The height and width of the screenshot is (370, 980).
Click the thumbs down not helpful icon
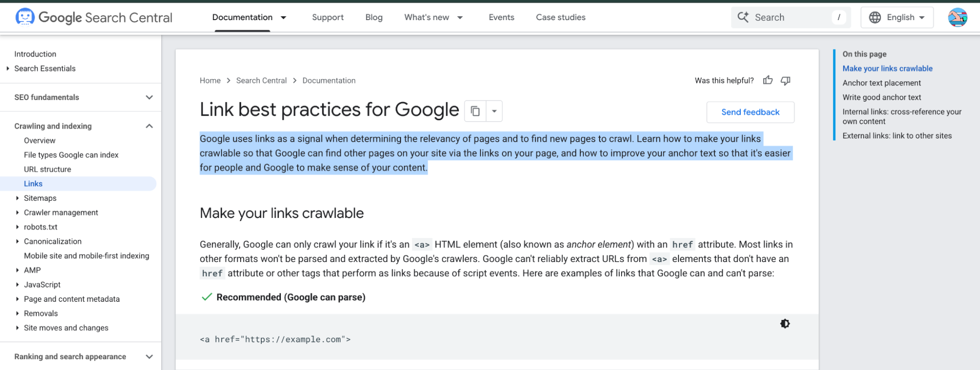click(785, 80)
